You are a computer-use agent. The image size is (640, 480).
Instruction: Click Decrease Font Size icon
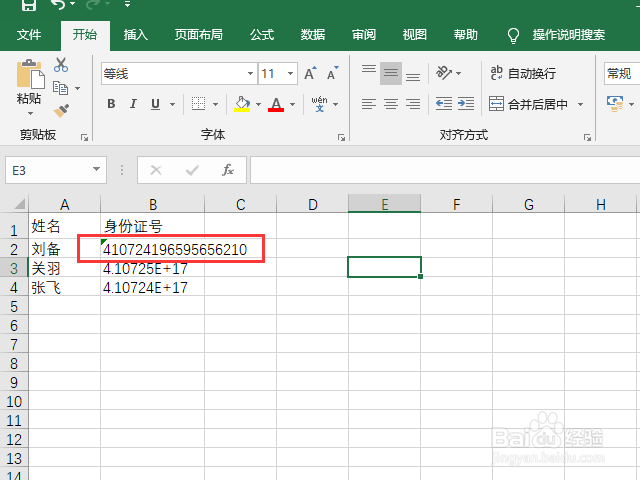[x=333, y=73]
